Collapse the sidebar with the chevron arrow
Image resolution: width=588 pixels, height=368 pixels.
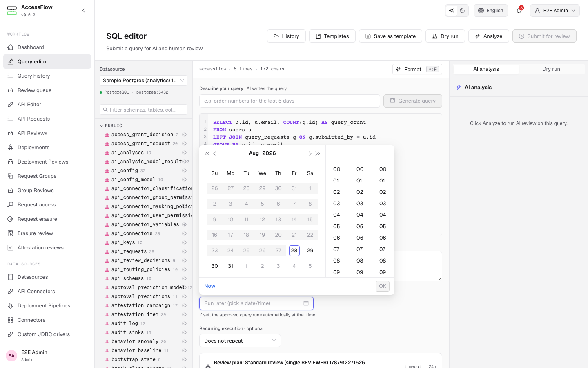point(83,11)
